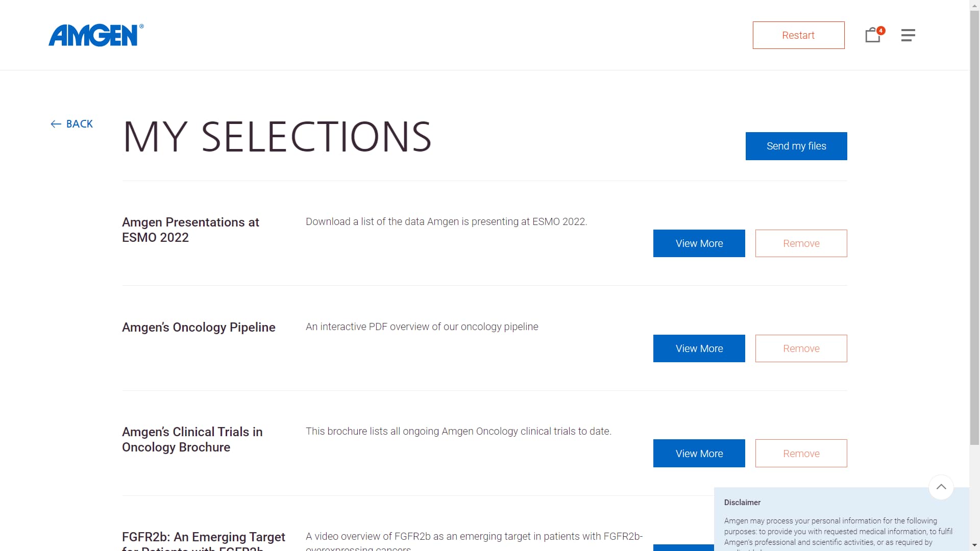The image size is (980, 551).
Task: Open the selections bag icon
Action: click(x=873, y=35)
